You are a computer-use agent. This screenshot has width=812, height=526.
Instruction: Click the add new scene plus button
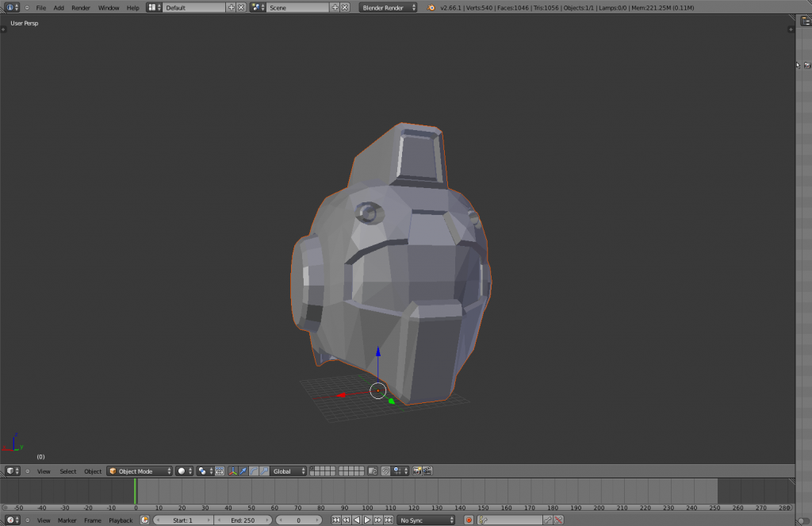335,7
